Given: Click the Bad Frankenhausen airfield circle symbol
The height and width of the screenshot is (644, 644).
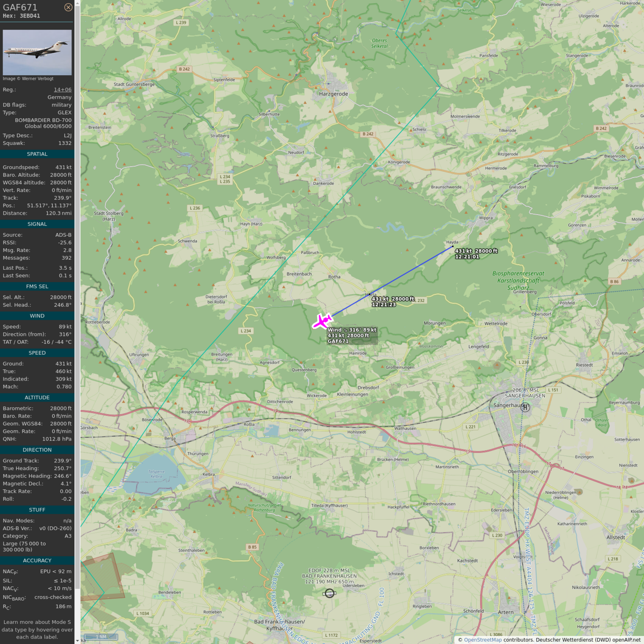Looking at the screenshot, I should (330, 593).
